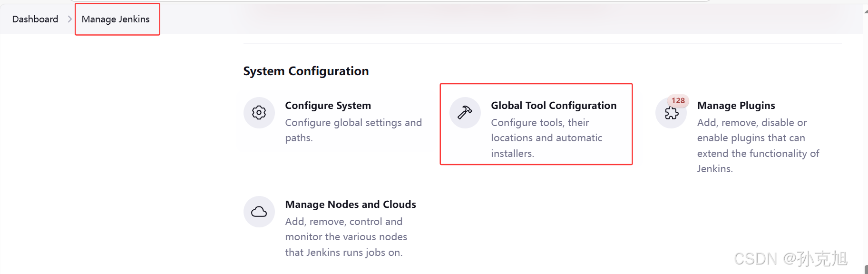Screen dimensions: 868x274
Task: Click 'Configure tools, their locations' description text
Action: coord(547,138)
